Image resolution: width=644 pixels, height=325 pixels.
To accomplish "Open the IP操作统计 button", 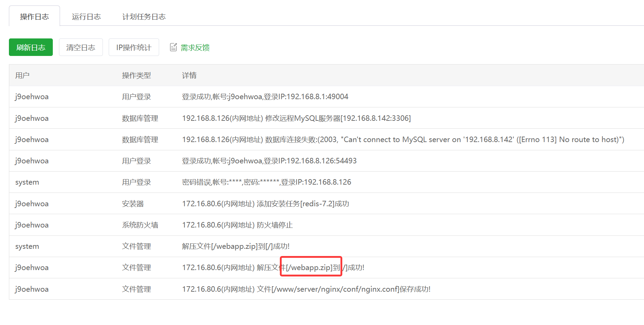I will 134,47.
